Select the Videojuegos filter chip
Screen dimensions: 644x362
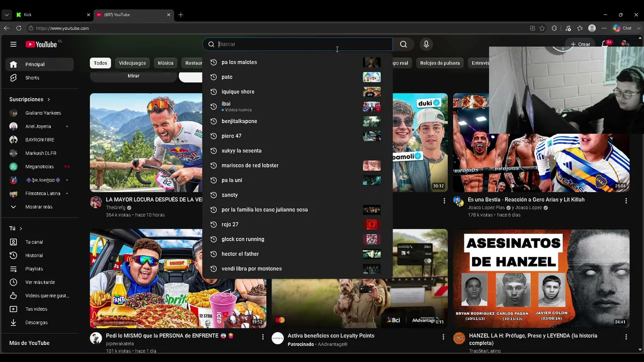coord(132,63)
